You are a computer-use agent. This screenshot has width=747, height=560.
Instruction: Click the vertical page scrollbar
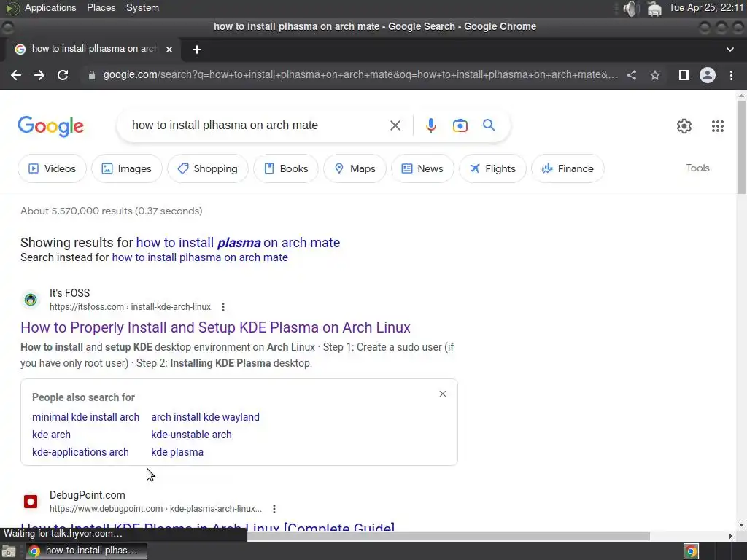[x=741, y=147]
